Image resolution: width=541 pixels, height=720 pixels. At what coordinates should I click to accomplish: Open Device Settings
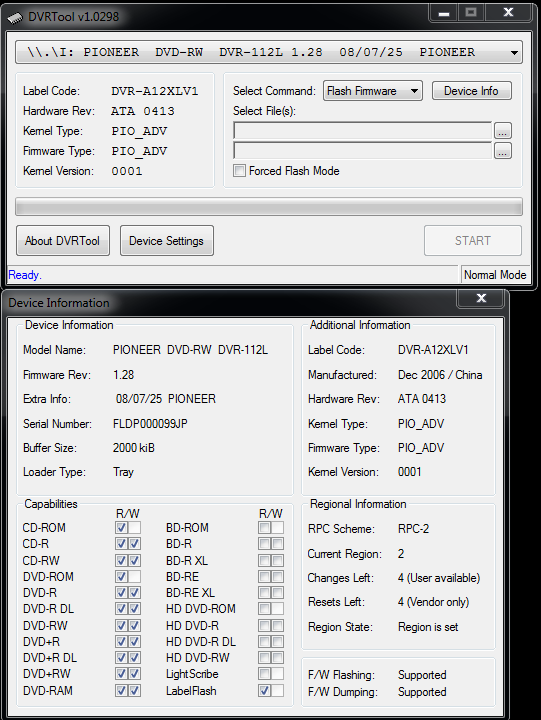point(166,241)
